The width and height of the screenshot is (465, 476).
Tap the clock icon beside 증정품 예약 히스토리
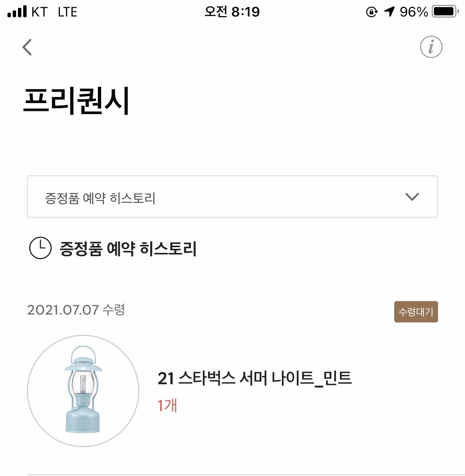tap(40, 248)
